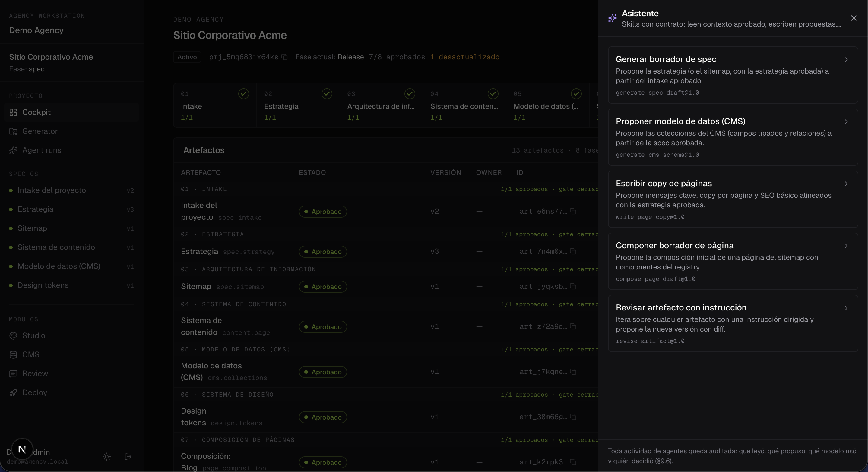Open Estrategia spec.strategy artifact row
Screen dimensions: 868x472
pos(386,251)
